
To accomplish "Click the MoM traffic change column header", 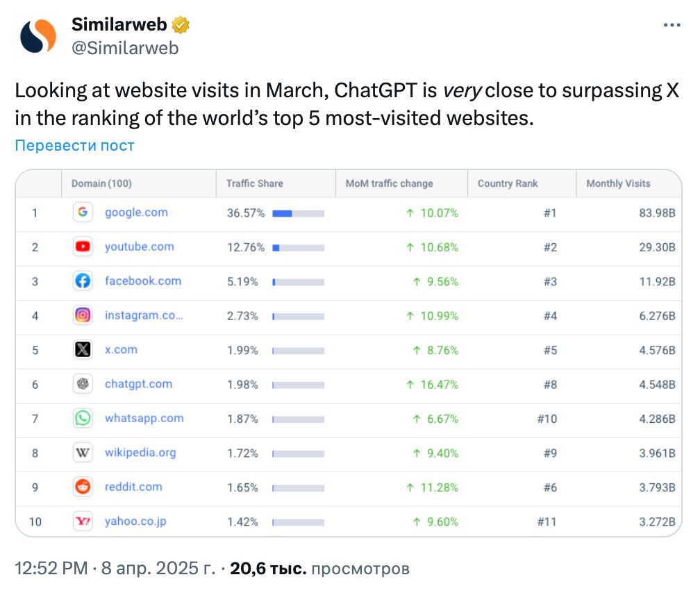I will [389, 184].
